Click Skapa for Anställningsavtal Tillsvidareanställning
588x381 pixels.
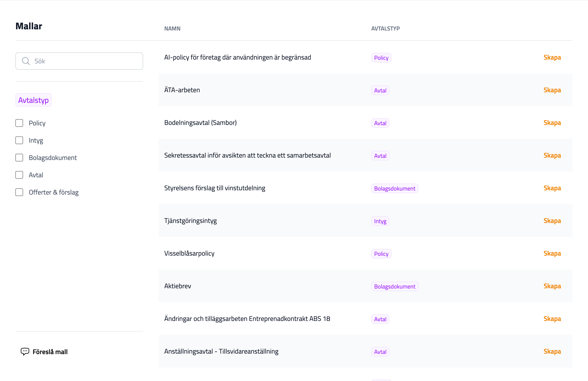pos(552,351)
